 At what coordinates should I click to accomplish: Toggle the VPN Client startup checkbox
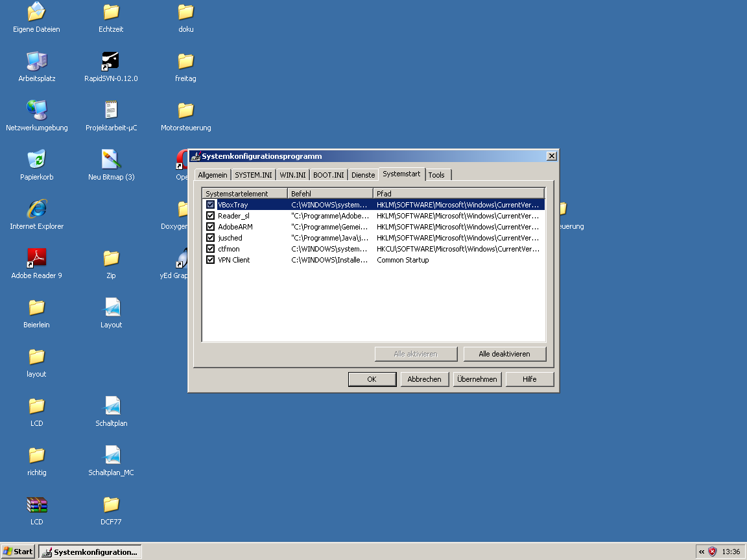tap(211, 260)
